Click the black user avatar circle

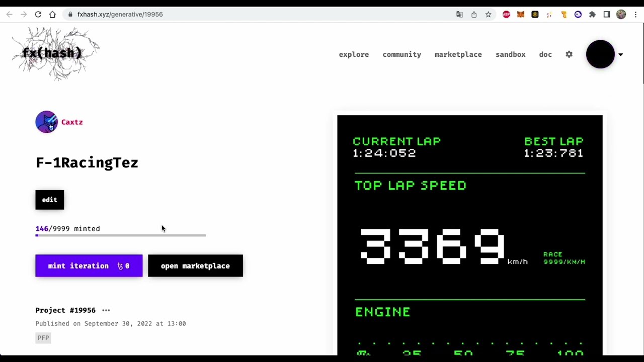click(600, 54)
